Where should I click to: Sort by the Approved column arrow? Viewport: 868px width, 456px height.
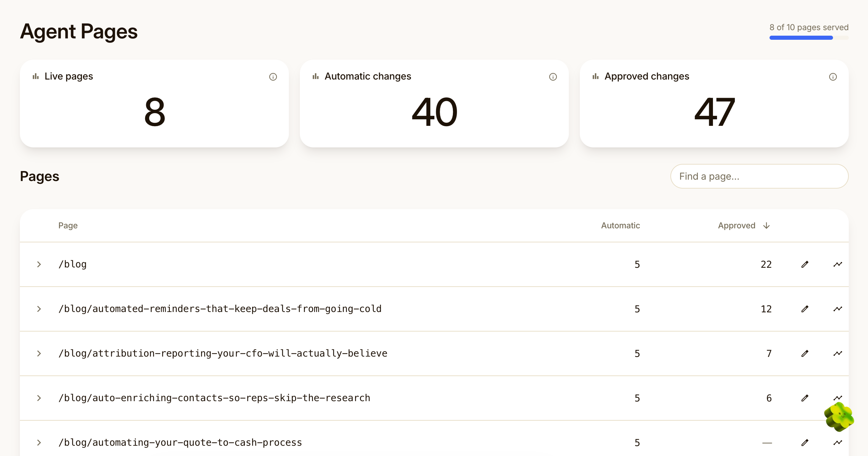tap(766, 226)
